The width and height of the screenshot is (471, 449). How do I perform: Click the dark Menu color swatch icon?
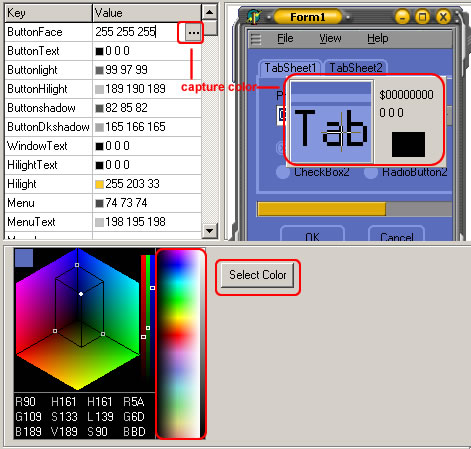tap(99, 203)
